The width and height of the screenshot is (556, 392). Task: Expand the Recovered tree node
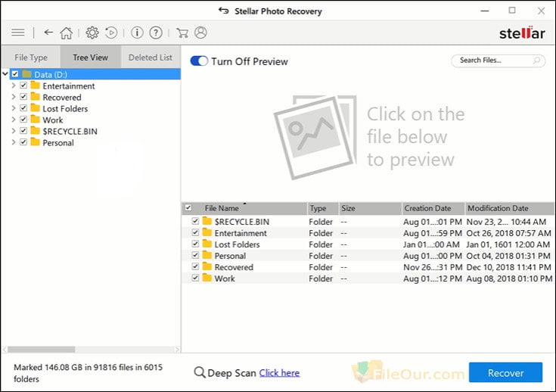(x=14, y=97)
